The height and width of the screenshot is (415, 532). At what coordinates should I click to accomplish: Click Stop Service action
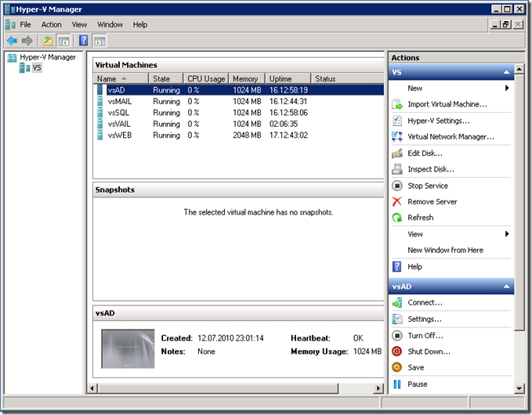pos(428,186)
